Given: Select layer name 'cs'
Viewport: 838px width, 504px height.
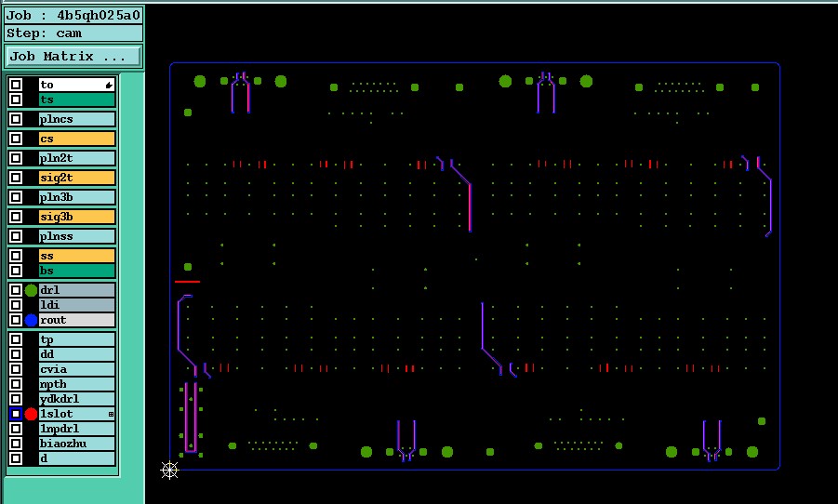Looking at the screenshot, I should click(x=76, y=139).
